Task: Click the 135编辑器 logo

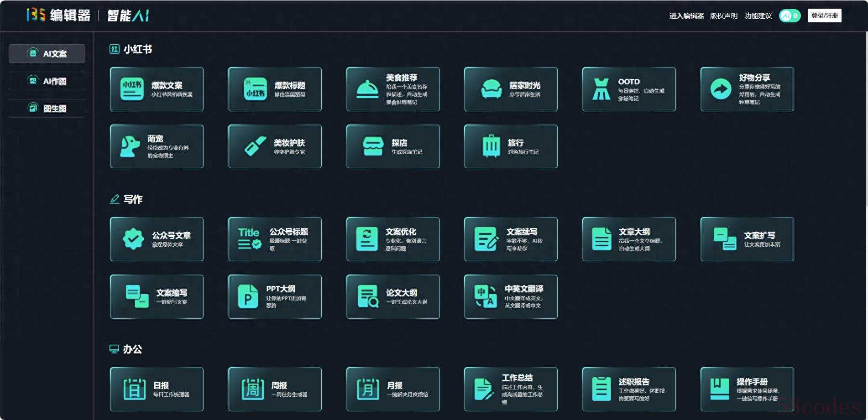Action: 58,15
